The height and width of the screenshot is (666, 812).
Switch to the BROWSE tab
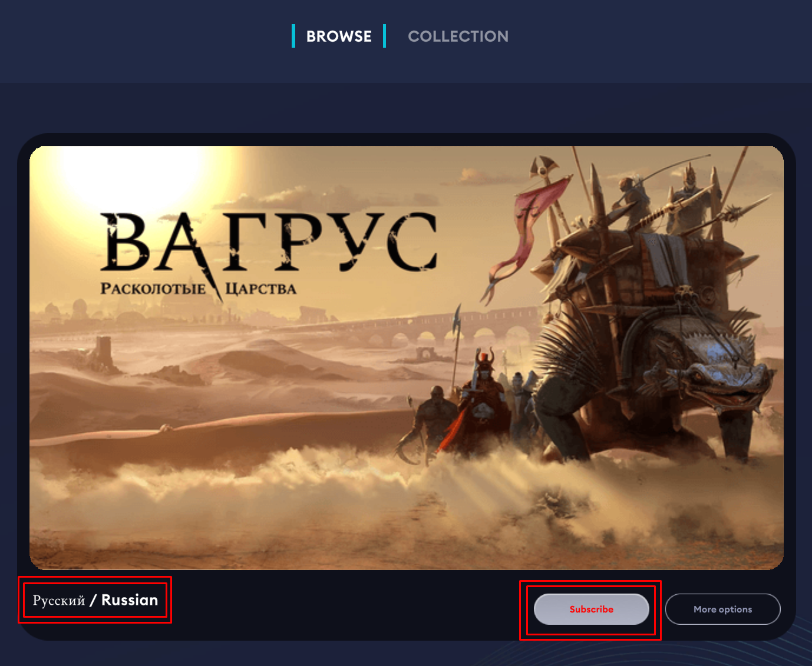click(x=339, y=37)
